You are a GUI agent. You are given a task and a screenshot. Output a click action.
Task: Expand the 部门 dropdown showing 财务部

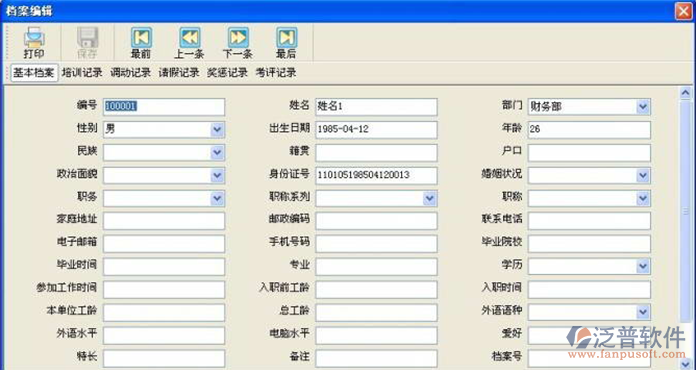[x=643, y=106]
